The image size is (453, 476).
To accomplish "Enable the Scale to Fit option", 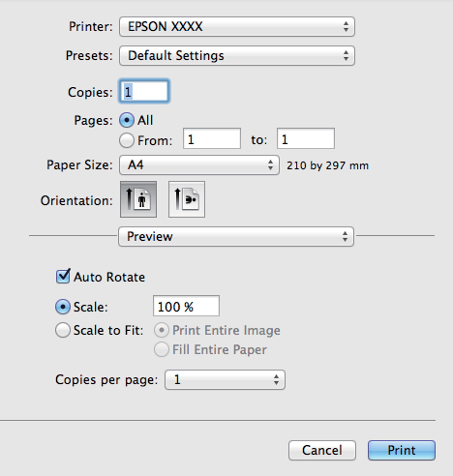I will [x=63, y=330].
